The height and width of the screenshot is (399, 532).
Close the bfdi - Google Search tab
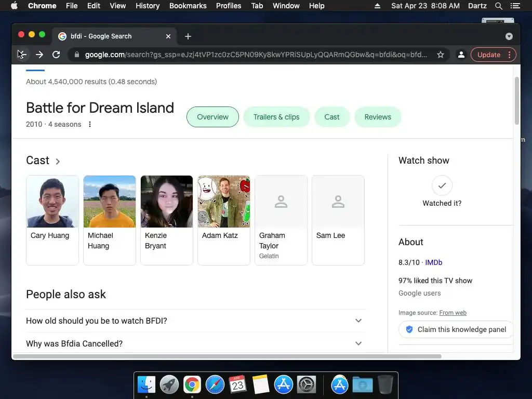[x=168, y=36]
